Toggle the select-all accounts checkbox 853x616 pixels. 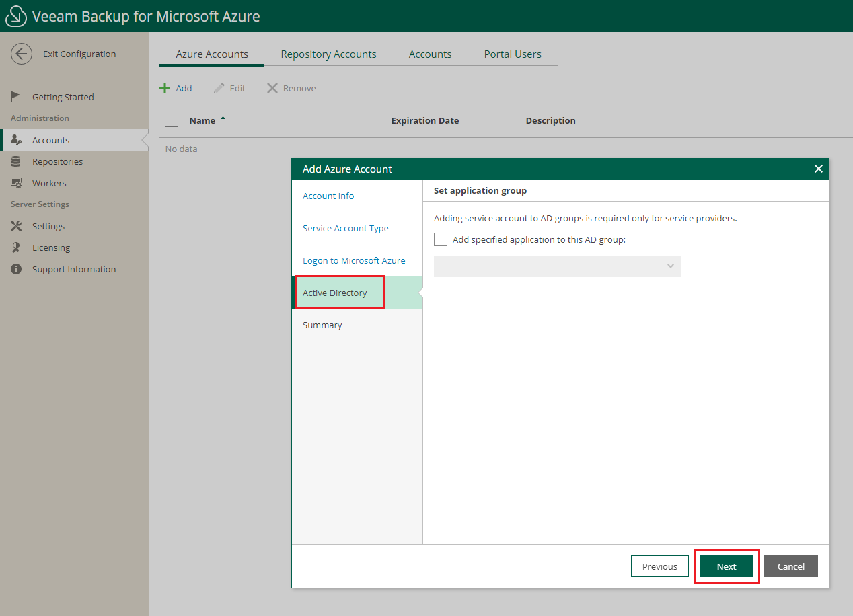tap(171, 120)
